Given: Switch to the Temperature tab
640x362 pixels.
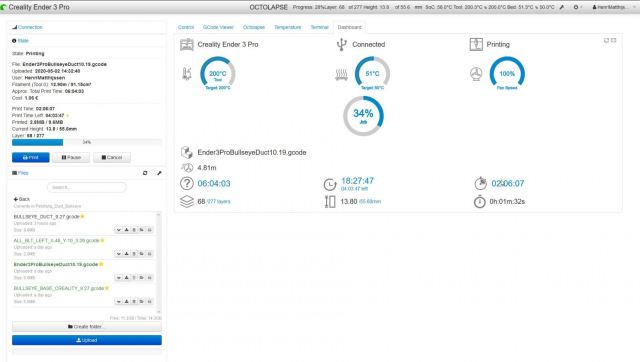Looking at the screenshot, I should (x=287, y=27).
